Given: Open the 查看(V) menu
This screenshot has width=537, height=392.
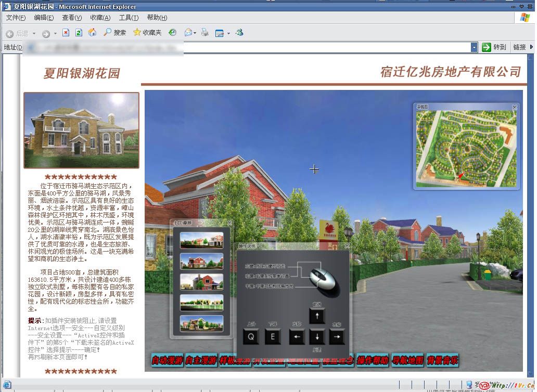Looking at the screenshot, I should coord(72,18).
